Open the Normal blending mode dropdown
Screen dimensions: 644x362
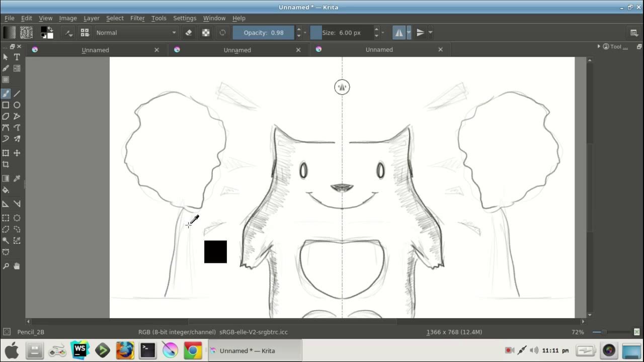tap(136, 33)
